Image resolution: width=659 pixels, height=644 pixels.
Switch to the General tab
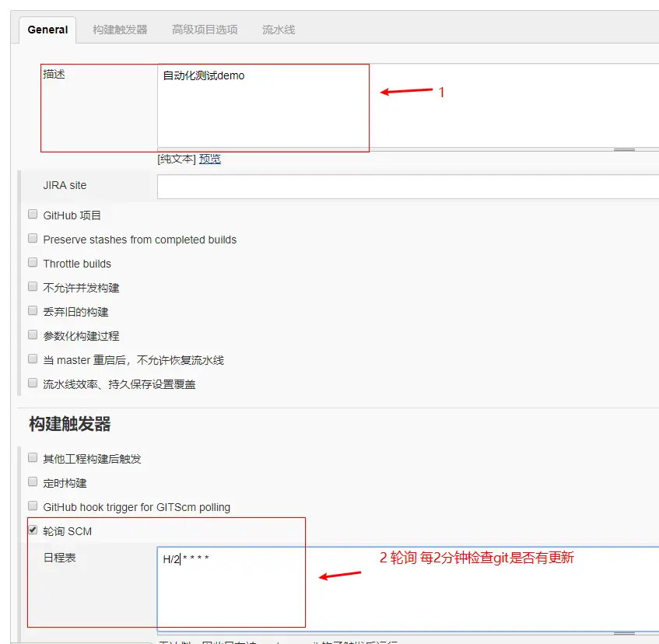pos(47,30)
